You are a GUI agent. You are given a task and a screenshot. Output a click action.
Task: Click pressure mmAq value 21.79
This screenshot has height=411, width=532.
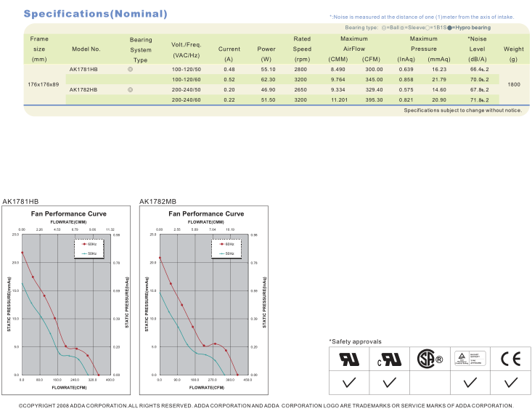(x=439, y=79)
